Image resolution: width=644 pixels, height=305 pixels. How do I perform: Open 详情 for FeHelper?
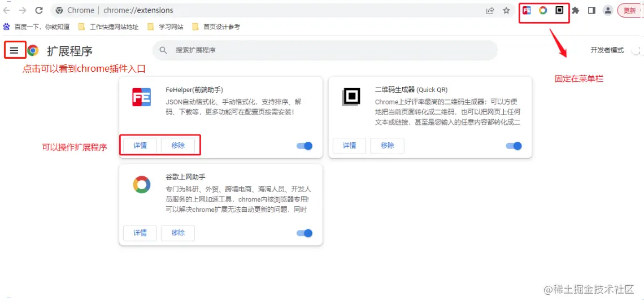[140, 145]
